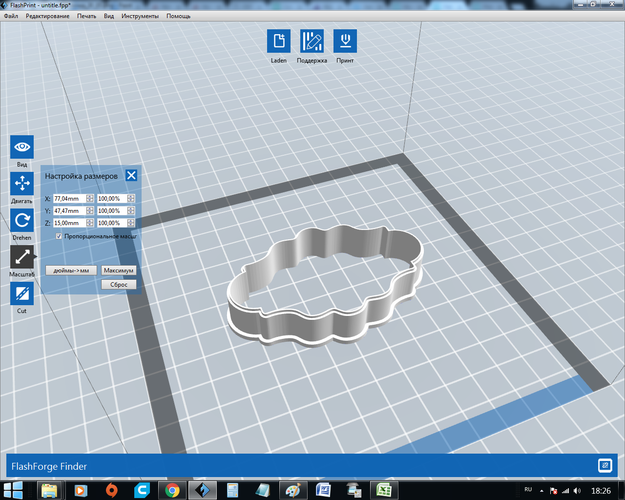This screenshot has height=500, width=625.
Task: Click the FlashForge Finder status bar icon
Action: click(605, 465)
